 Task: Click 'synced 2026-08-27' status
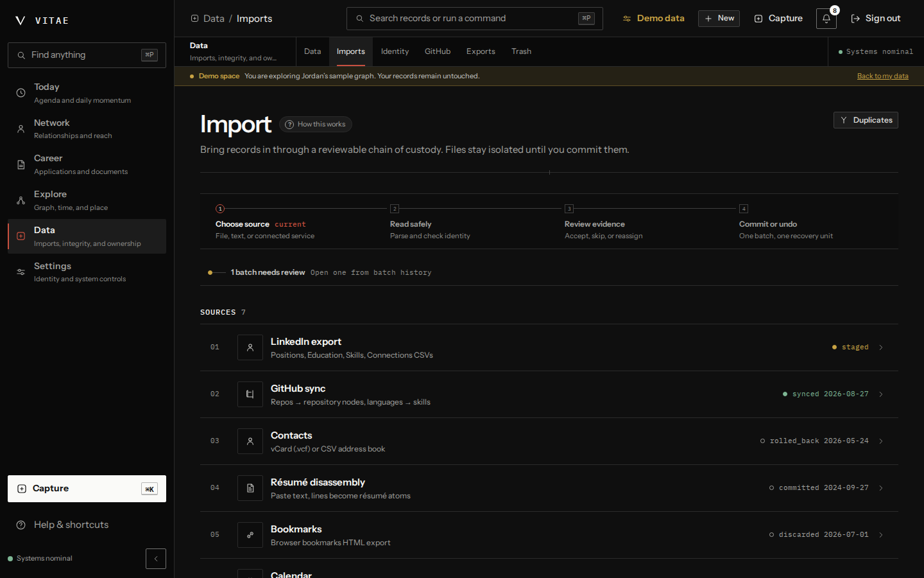coord(826,394)
